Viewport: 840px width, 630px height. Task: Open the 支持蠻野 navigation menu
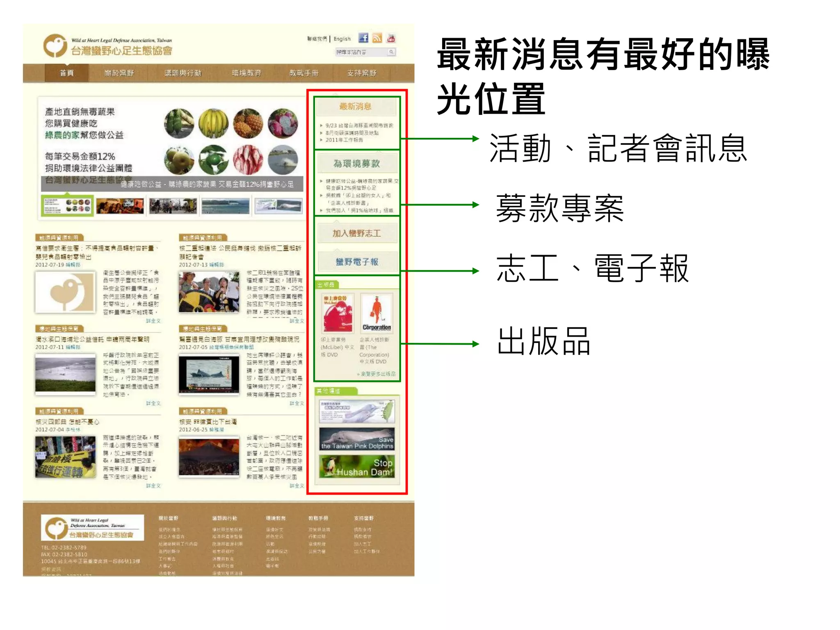[x=362, y=73]
